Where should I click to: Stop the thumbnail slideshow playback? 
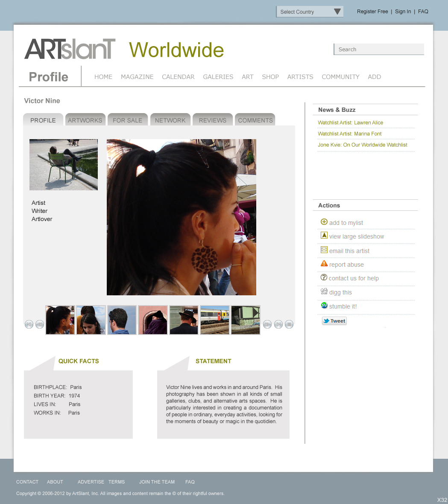point(289,324)
